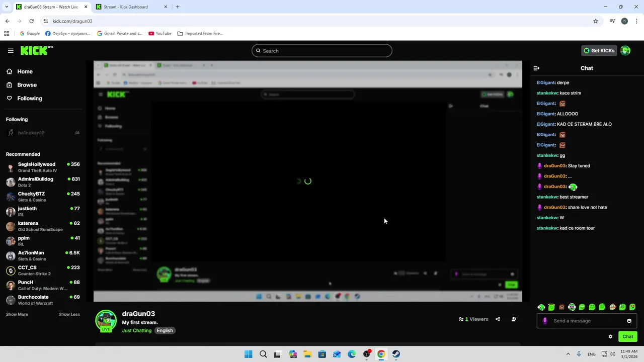Click username stankekw on the 'kace strim' message
644x362 pixels.
[547, 93]
